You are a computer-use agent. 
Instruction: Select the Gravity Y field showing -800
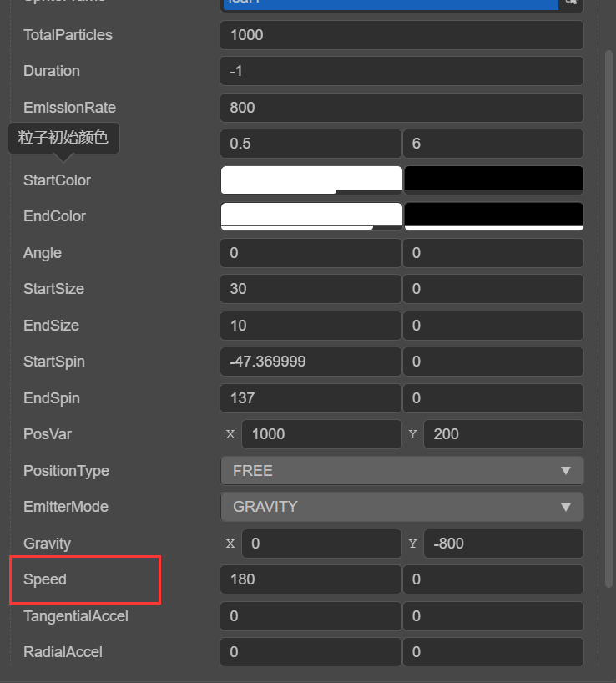point(503,544)
